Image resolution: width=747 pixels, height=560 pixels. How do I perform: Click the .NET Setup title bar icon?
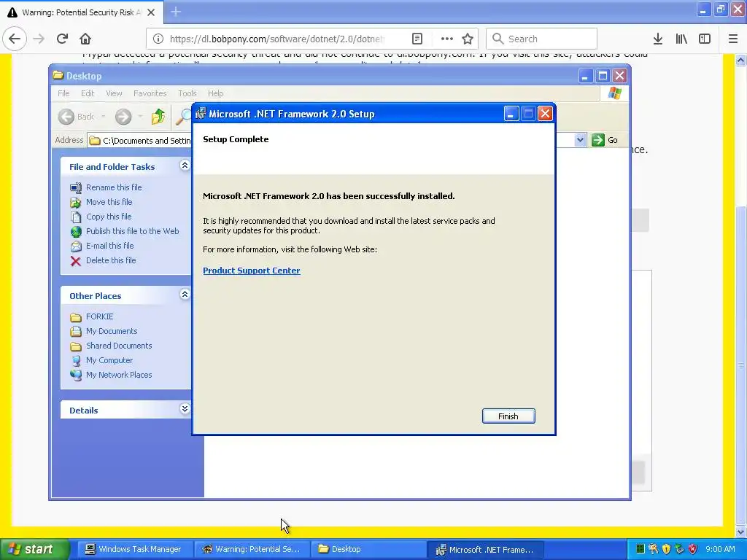(x=201, y=113)
